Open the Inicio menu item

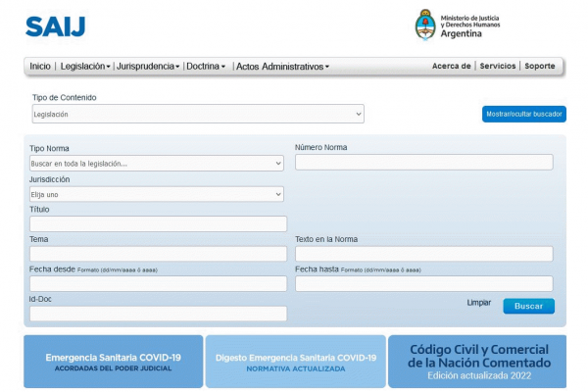coord(40,67)
